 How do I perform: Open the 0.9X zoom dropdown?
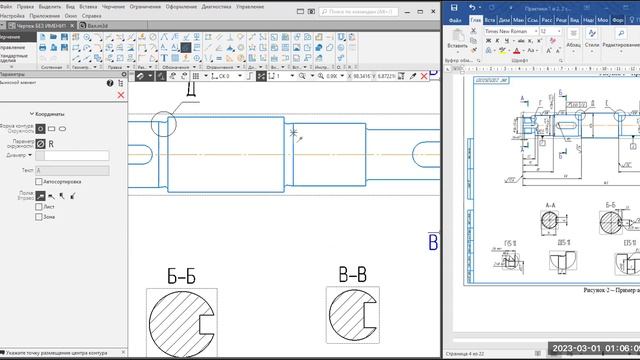[342, 76]
